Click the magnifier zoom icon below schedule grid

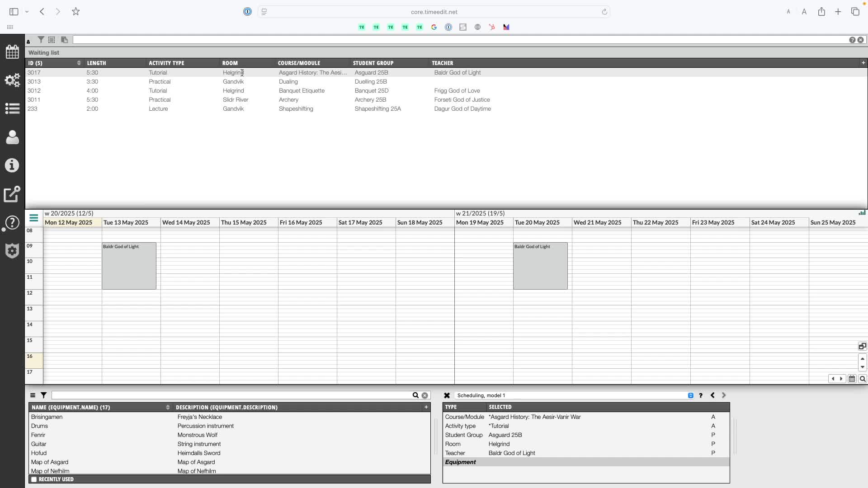863,379
